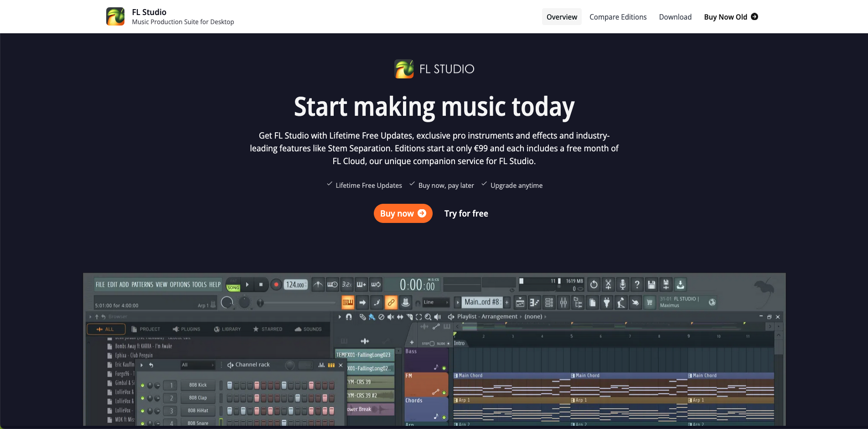Click the FL Studio fruit logo in the header
Viewport: 868px width, 429px height.
[115, 16]
